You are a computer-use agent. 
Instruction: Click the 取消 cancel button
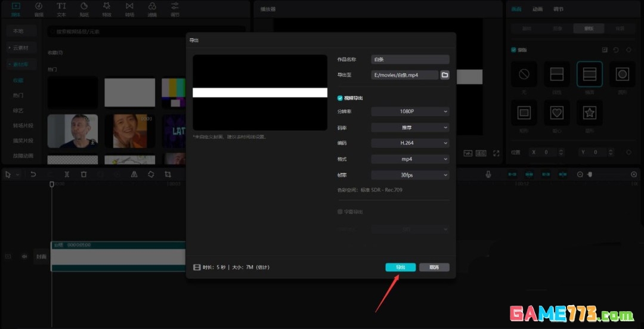[434, 267]
